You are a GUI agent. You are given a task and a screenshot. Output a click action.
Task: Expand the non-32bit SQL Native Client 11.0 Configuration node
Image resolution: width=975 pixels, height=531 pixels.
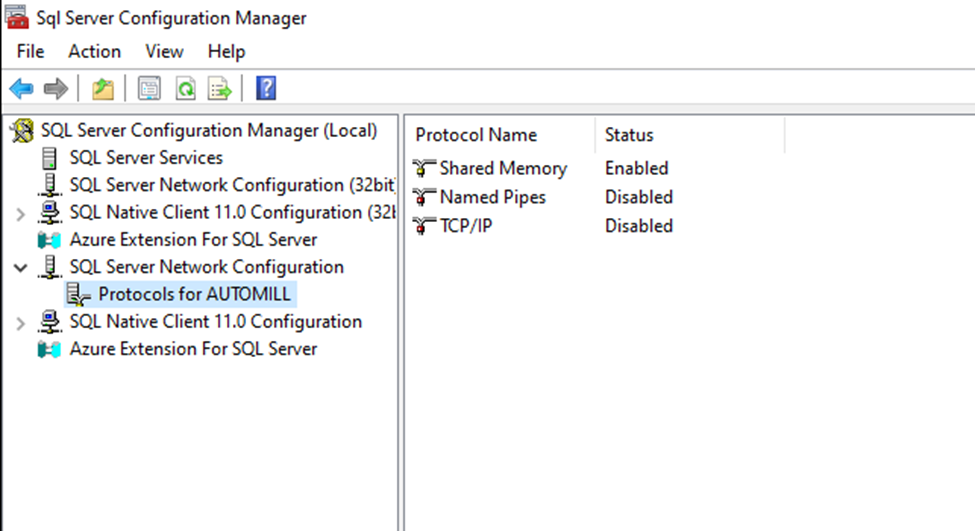pyautogui.click(x=21, y=323)
